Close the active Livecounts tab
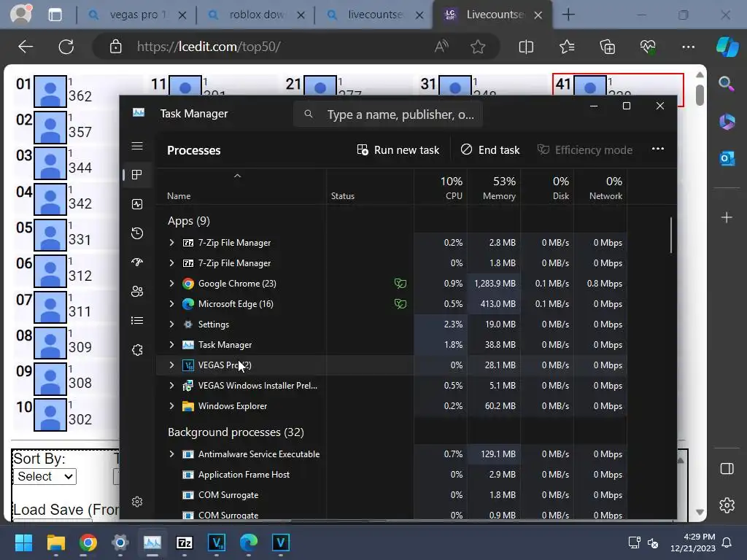Image resolution: width=747 pixels, height=560 pixels. [538, 15]
